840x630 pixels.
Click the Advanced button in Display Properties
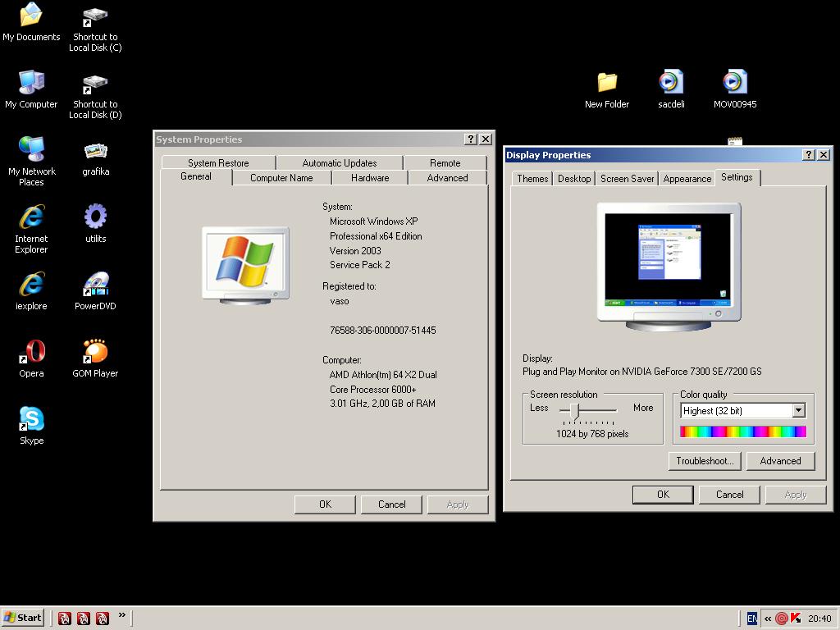(780, 461)
